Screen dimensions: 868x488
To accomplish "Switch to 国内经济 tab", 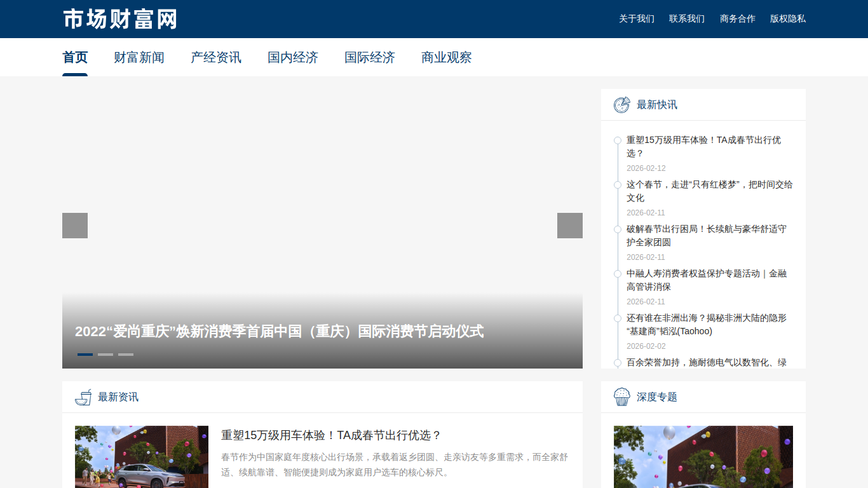I will click(x=293, y=58).
